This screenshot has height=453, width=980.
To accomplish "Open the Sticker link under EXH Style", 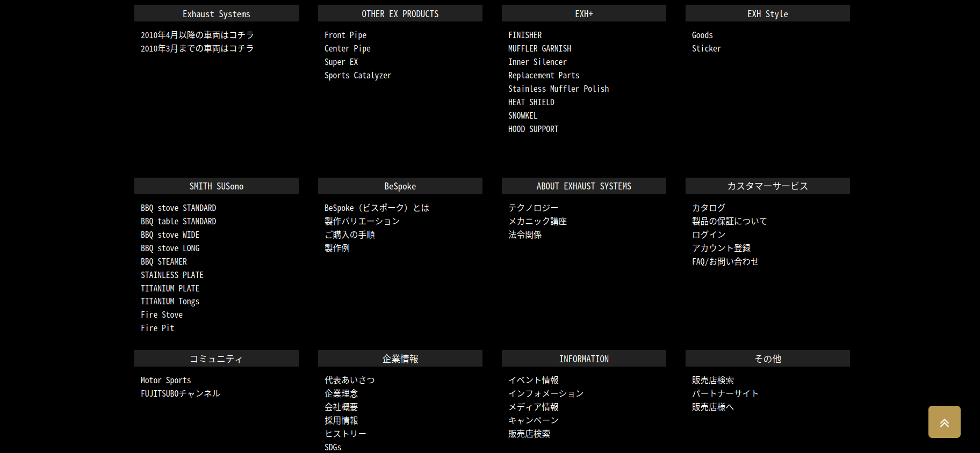I will point(706,49).
